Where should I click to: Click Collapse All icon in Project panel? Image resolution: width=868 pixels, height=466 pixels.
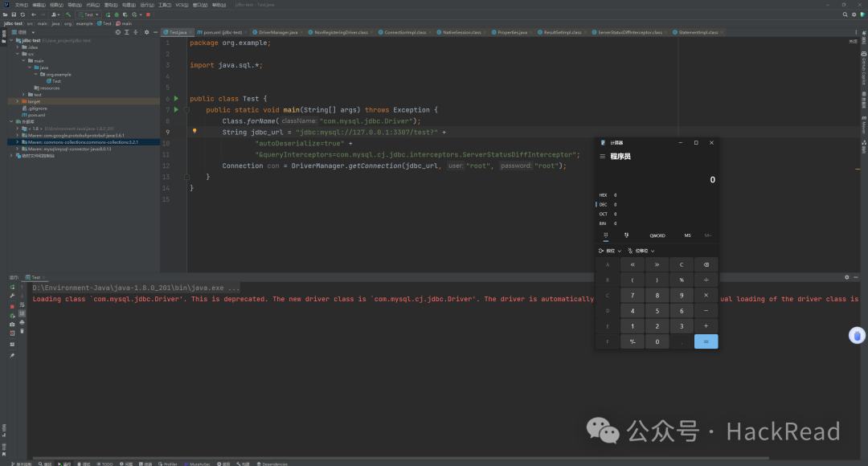point(136,32)
